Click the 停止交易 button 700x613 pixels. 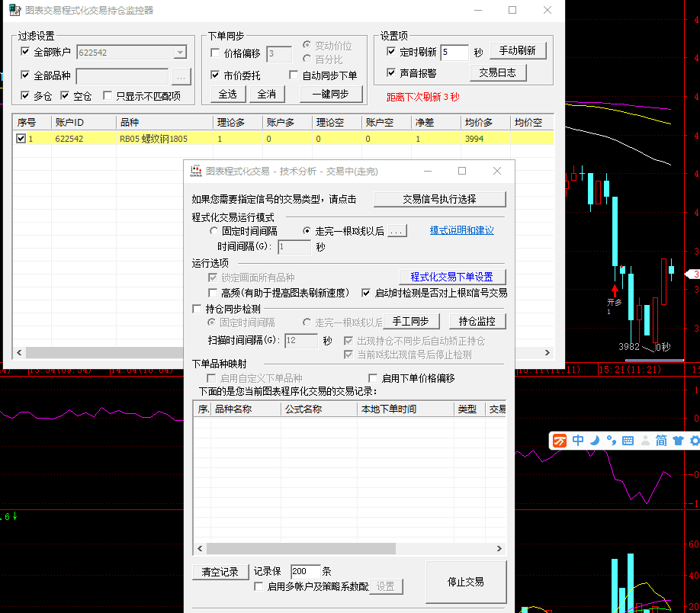point(465,582)
